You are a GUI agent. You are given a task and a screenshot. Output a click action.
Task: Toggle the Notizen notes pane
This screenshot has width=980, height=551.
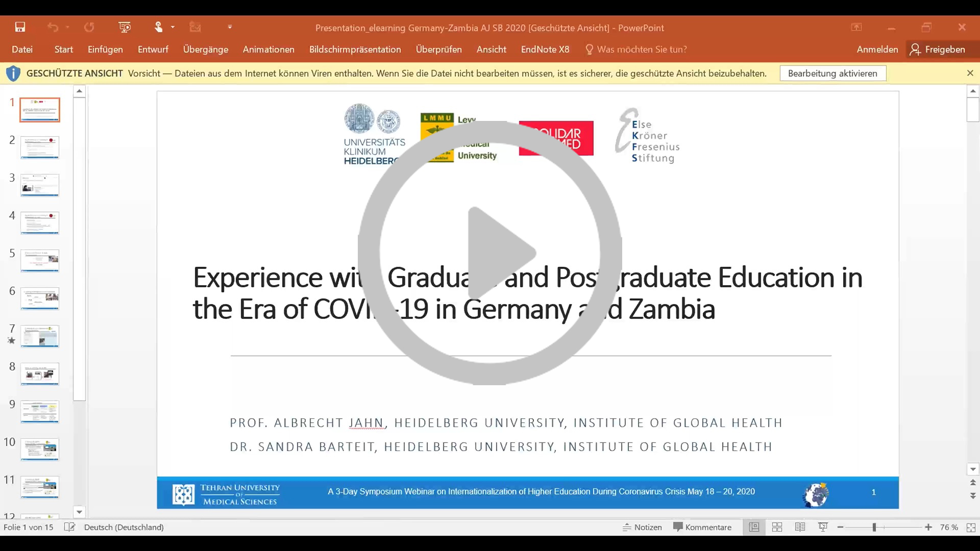(642, 527)
